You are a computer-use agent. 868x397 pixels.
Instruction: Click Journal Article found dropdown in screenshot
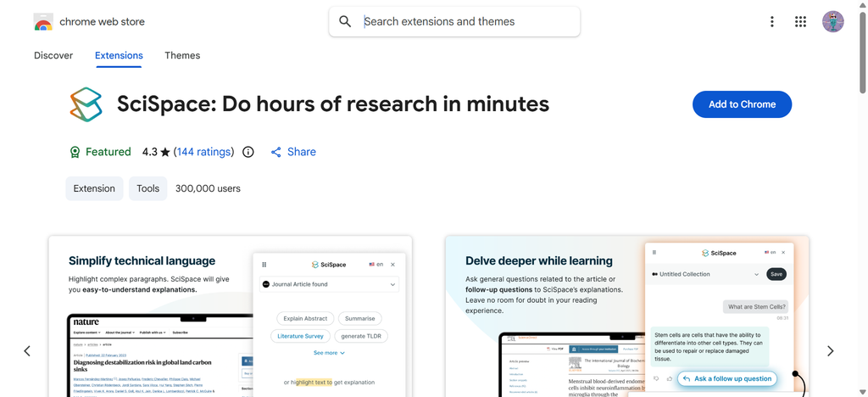click(x=329, y=284)
